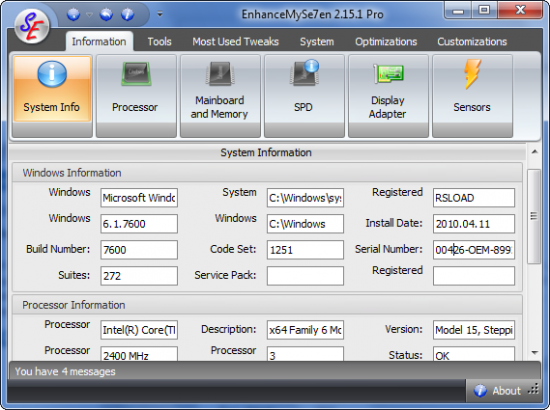Click the 'Description:' label

[x=229, y=329]
